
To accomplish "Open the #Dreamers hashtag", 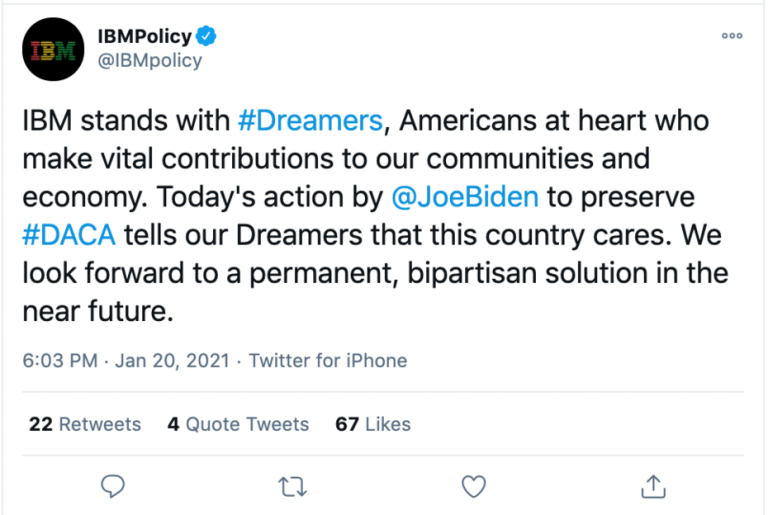I will pos(310,121).
